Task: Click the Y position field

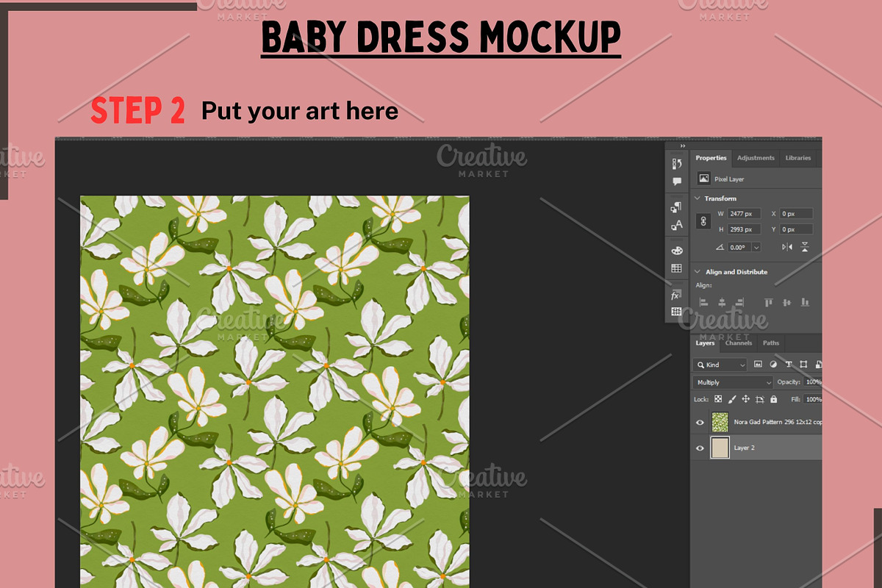Action: click(796, 229)
